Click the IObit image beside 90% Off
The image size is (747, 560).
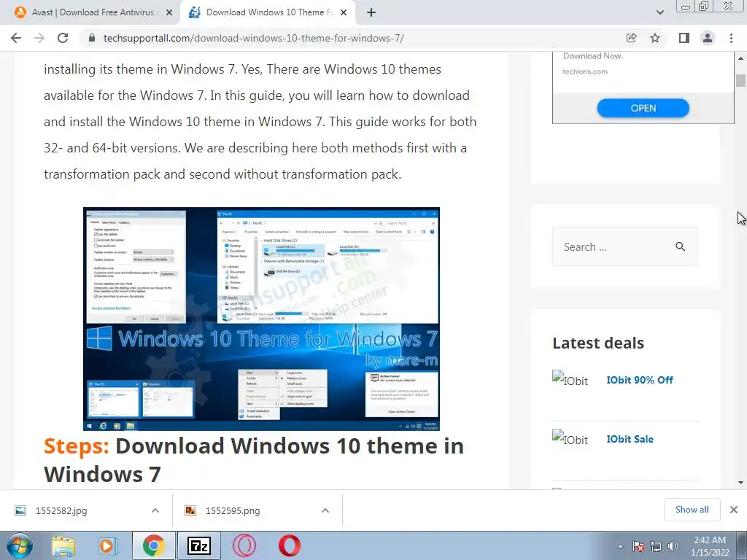pyautogui.click(x=570, y=379)
